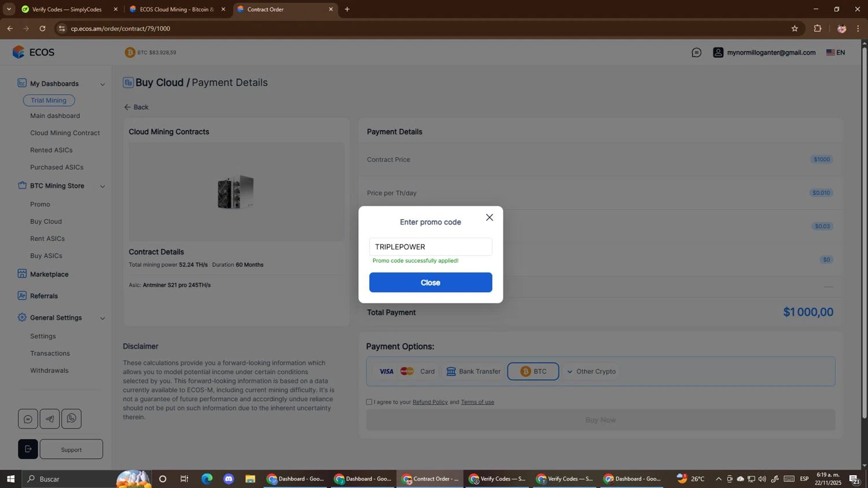Click the Buy Now button
The height and width of the screenshot is (488, 868).
coord(601,420)
